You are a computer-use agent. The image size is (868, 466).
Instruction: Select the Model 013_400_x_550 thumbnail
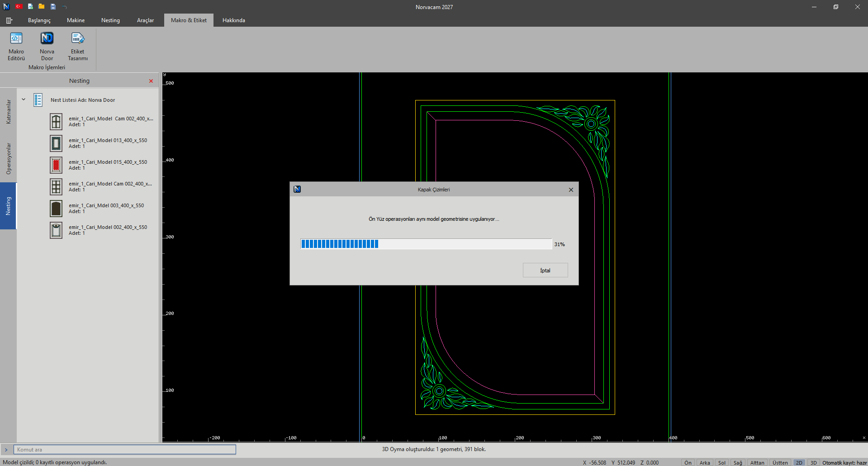[56, 143]
